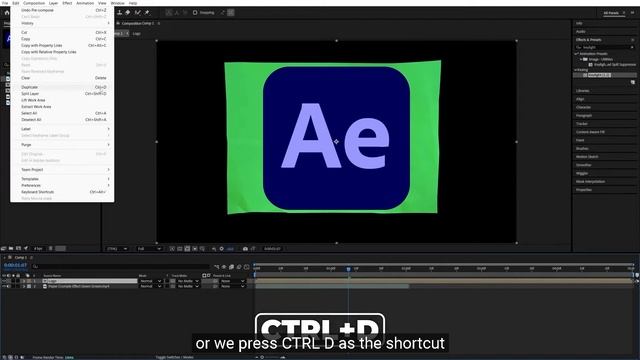
Task: Expand the Label submenu
Action: (x=62, y=129)
